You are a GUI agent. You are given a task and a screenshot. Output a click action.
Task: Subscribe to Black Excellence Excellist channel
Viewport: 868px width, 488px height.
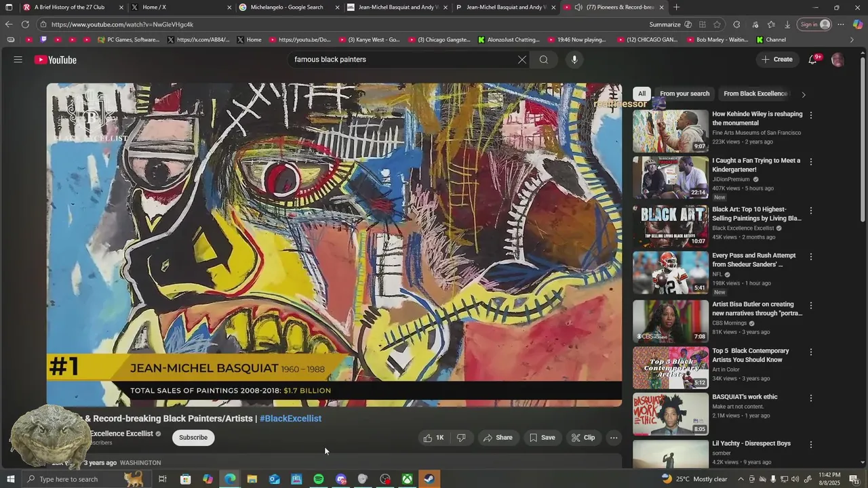click(x=193, y=438)
